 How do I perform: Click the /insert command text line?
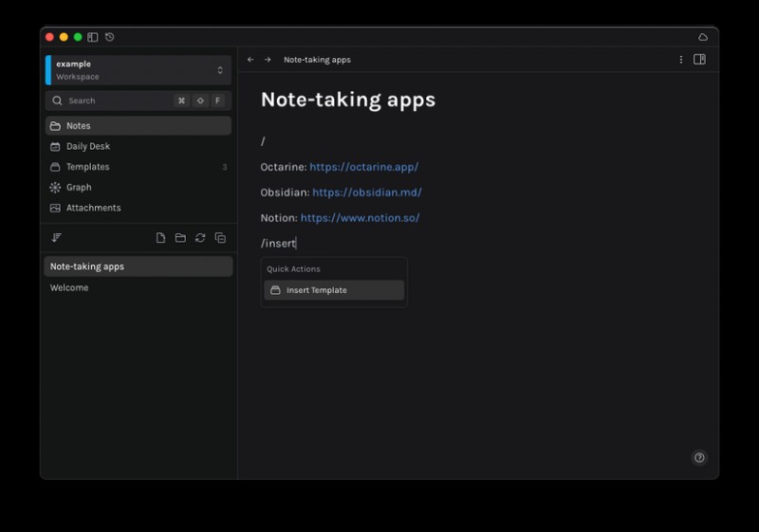click(x=278, y=244)
